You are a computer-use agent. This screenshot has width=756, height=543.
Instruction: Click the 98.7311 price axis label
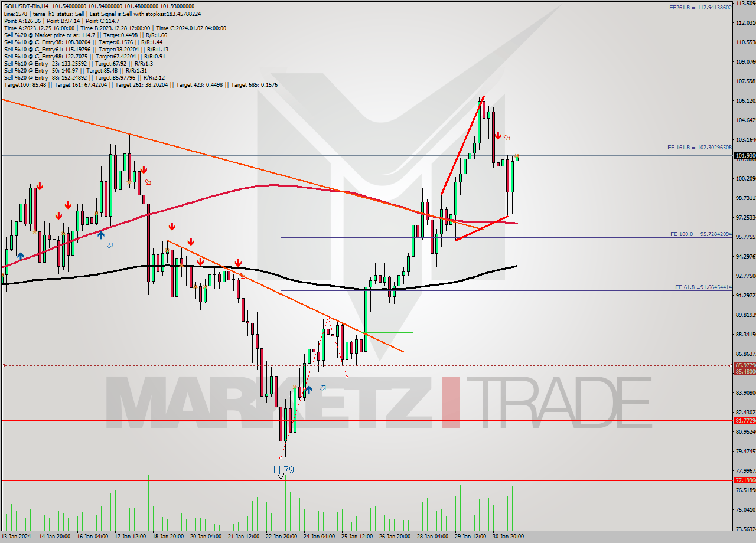point(745,198)
